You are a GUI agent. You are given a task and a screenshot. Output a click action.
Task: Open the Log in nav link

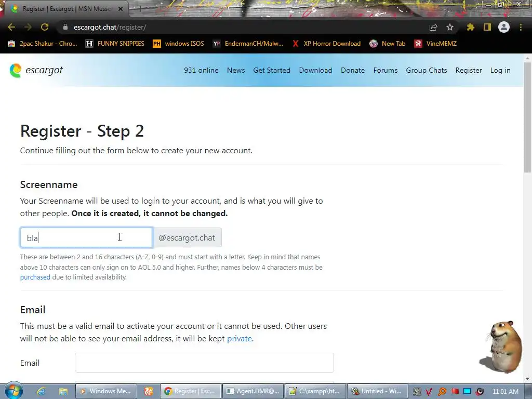tap(500, 70)
